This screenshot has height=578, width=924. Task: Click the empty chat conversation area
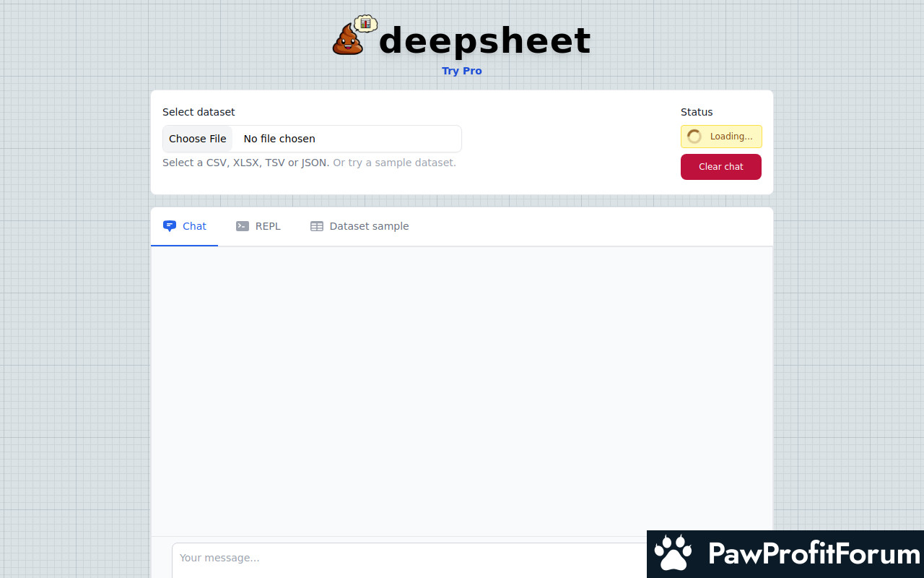pyautogui.click(x=462, y=390)
